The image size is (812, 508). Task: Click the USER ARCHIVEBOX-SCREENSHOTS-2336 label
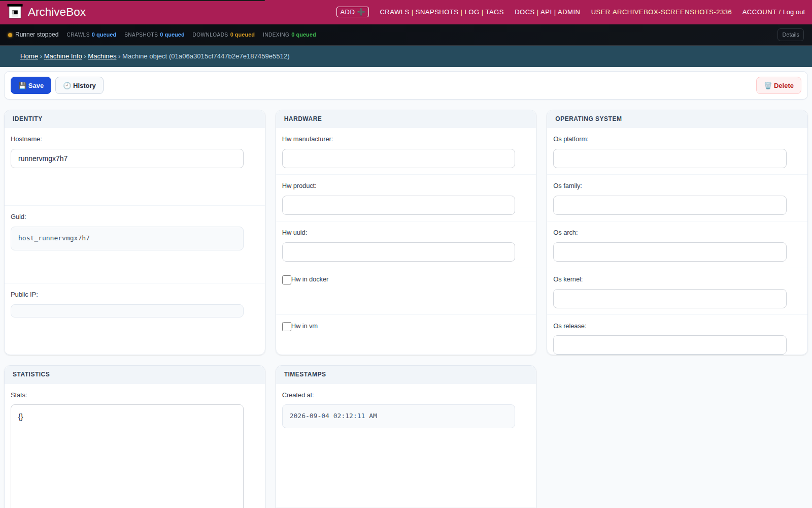(661, 12)
